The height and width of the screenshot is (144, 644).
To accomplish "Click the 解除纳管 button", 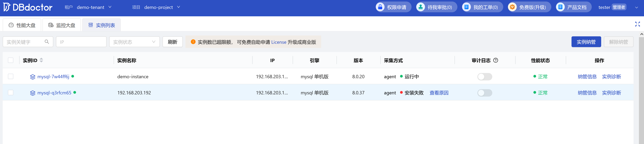I will coord(619,42).
